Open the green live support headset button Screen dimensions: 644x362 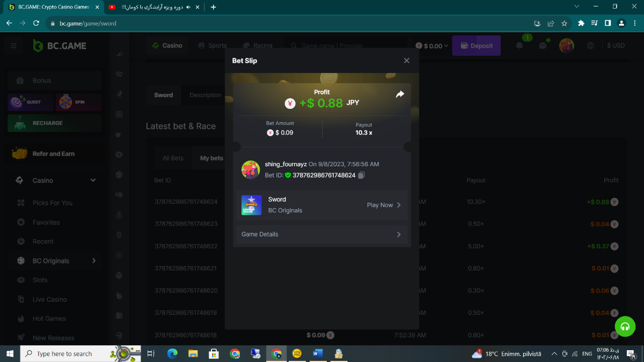tap(625, 326)
